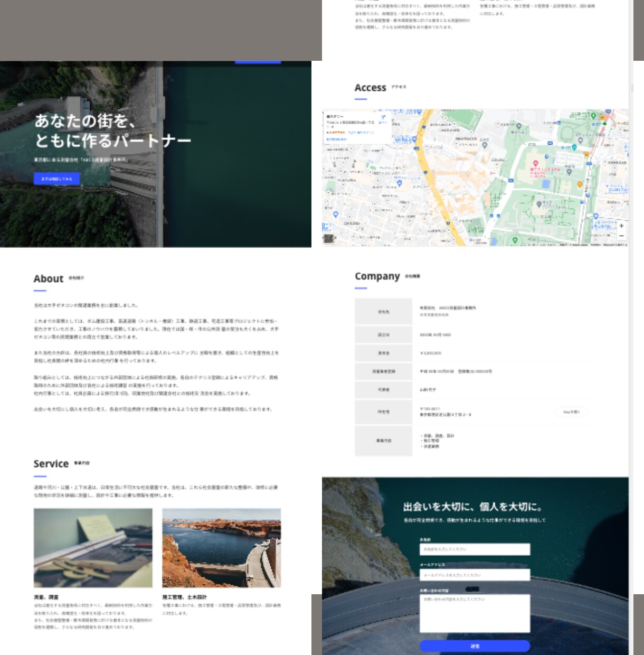Focus the email address input field
644x655 pixels.
(475, 575)
